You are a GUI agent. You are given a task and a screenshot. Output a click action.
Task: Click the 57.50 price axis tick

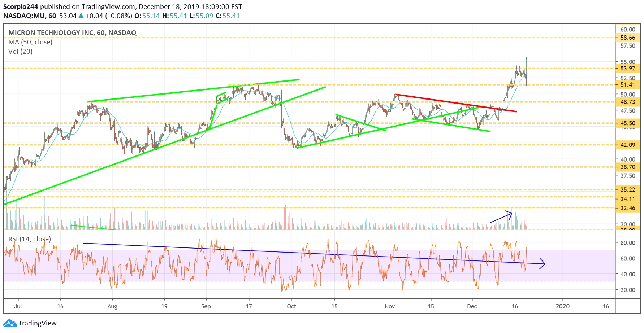coord(628,45)
